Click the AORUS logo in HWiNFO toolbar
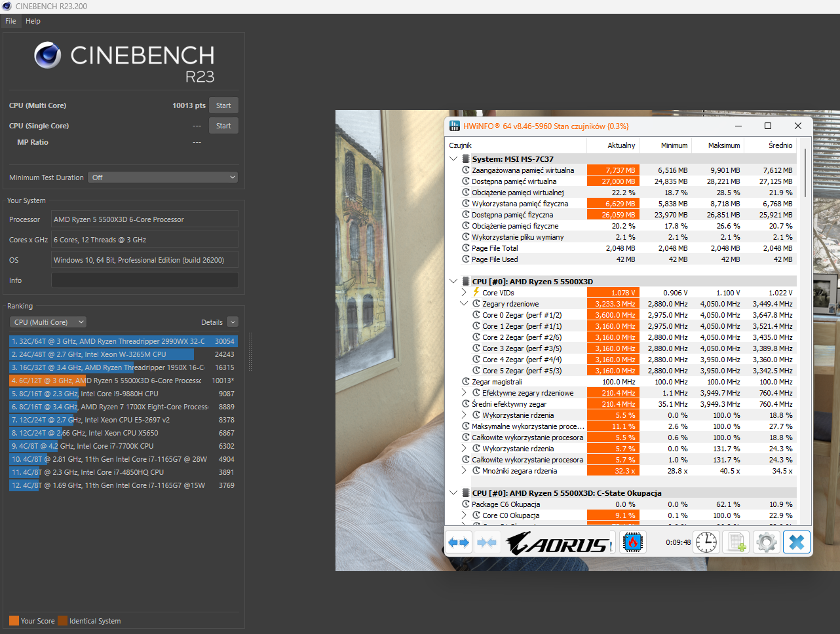Viewport: 840px width, 634px height. click(x=559, y=543)
